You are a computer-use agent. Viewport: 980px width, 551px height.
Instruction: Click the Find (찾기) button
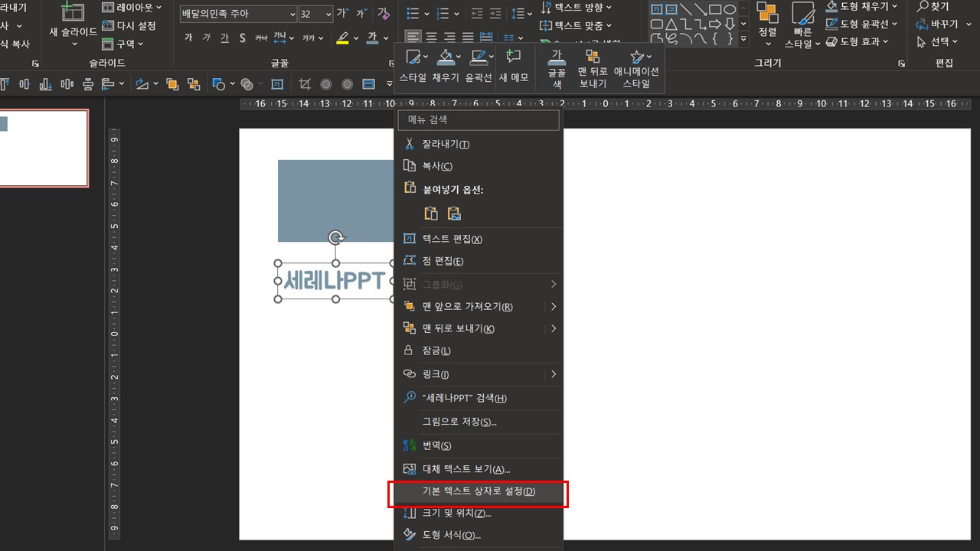(935, 7)
